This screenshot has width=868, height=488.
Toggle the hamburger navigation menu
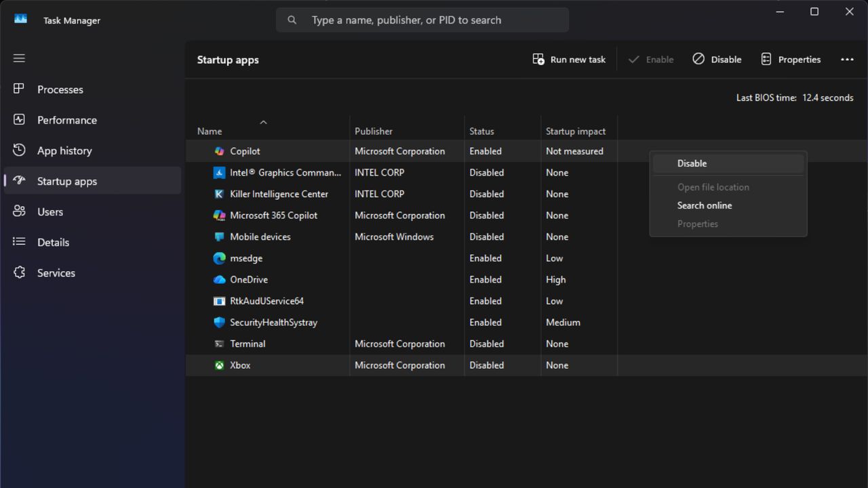coord(19,58)
